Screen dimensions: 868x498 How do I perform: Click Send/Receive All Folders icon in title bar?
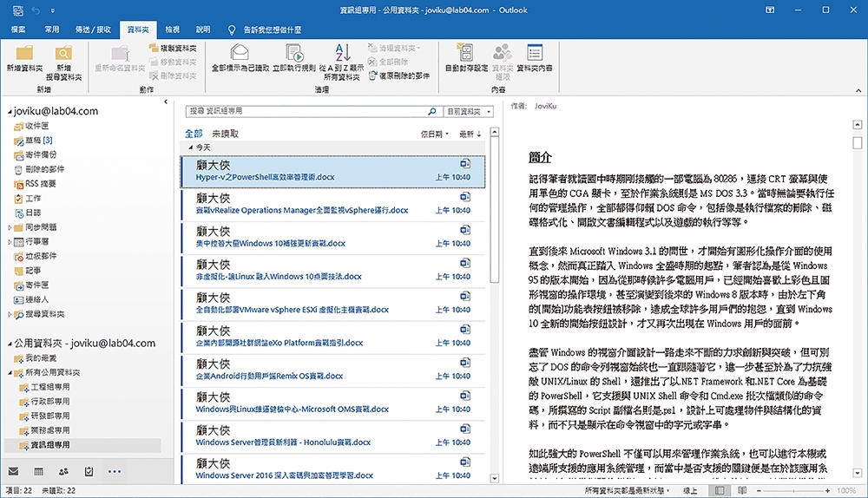tap(17, 10)
